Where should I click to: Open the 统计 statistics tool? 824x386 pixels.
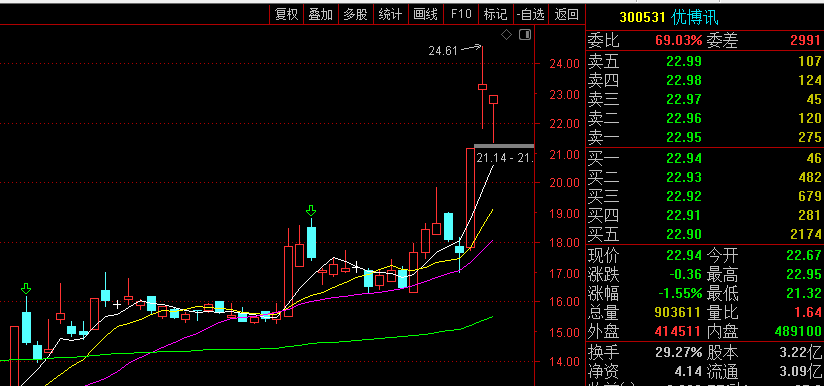pyautogui.click(x=390, y=14)
